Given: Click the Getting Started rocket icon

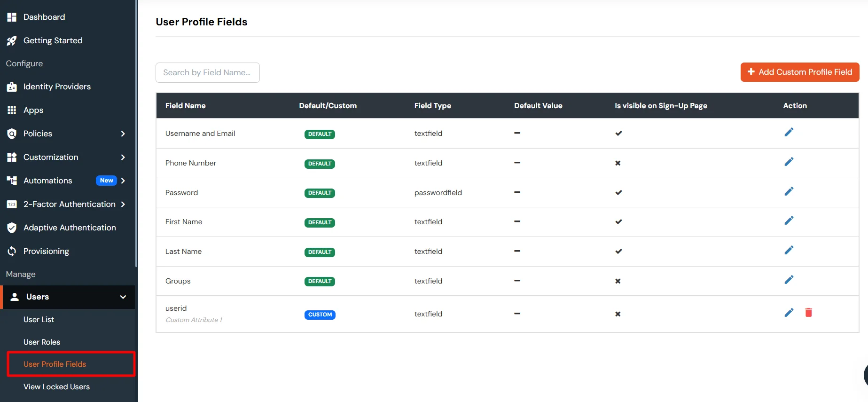Looking at the screenshot, I should pos(12,41).
